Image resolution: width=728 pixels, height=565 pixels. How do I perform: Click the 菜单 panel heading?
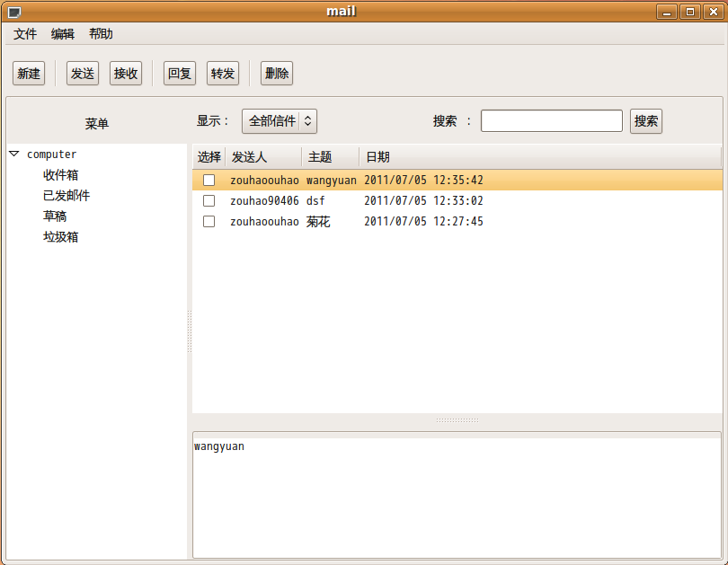96,123
